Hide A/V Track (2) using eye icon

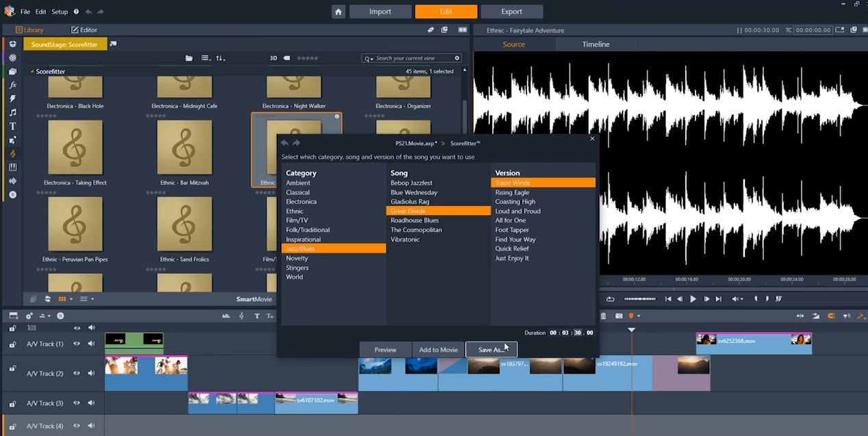(x=77, y=374)
